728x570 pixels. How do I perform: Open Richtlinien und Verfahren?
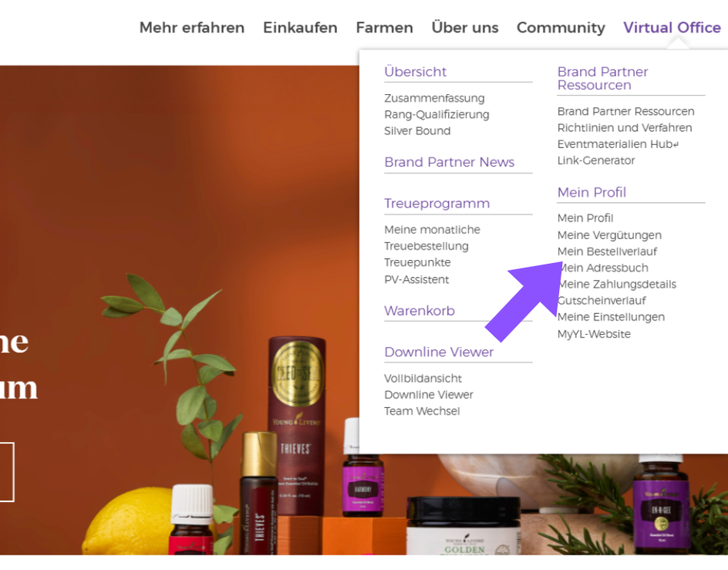(625, 127)
